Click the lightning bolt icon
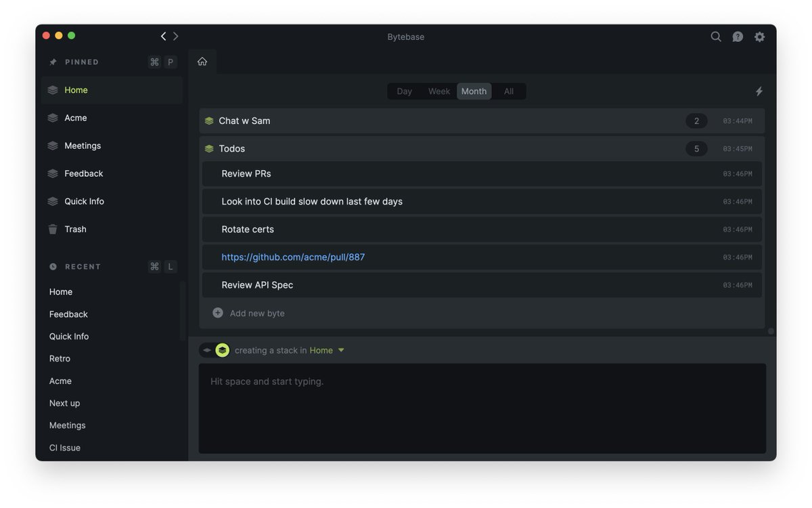This screenshot has height=508, width=812. (759, 91)
